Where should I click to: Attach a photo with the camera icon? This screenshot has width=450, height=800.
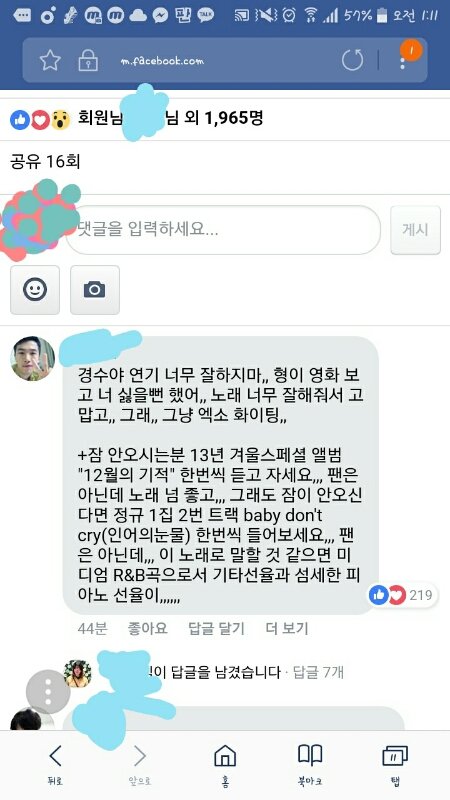pyautogui.click(x=95, y=290)
